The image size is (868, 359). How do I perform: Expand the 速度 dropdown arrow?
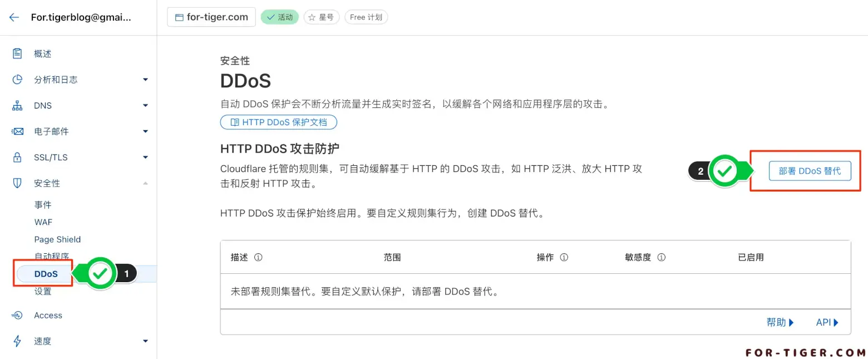click(145, 341)
